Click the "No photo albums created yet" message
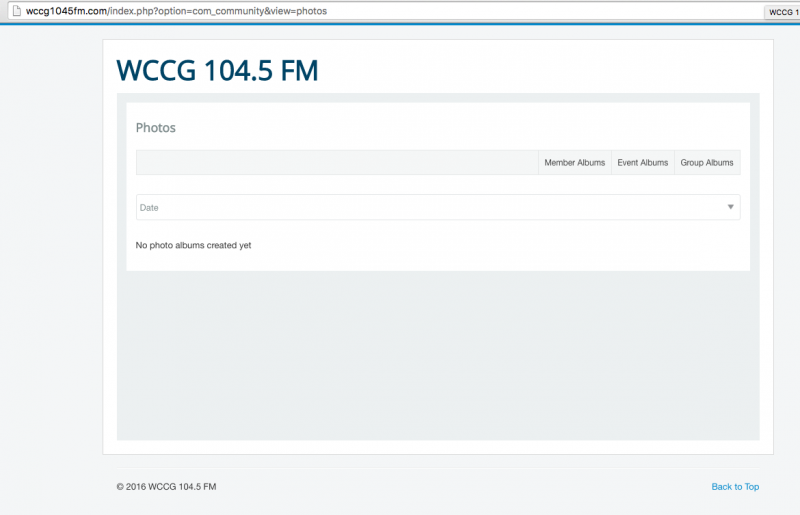This screenshot has width=800, height=515. pyautogui.click(x=193, y=245)
